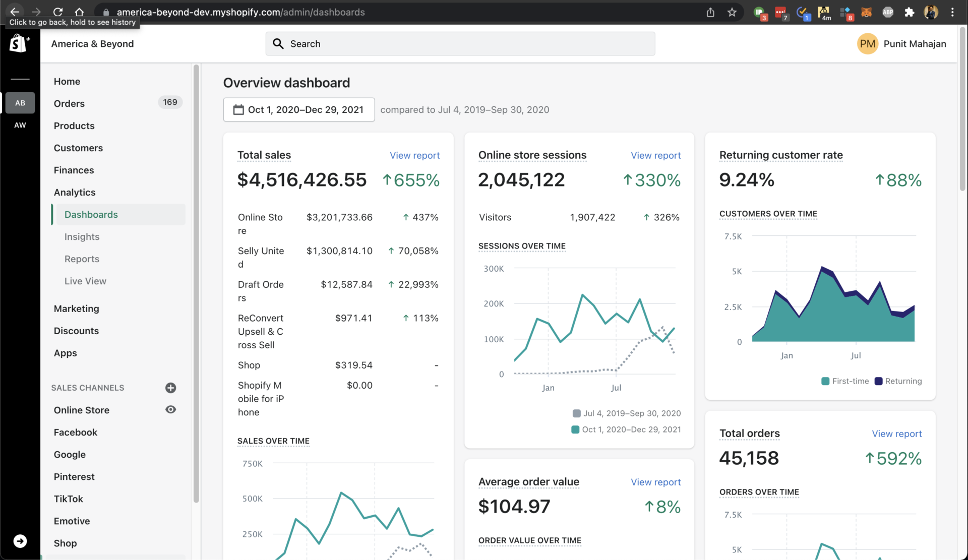Open Punit Mahajan account menu
Viewport: 968px width, 560px height.
pos(901,44)
